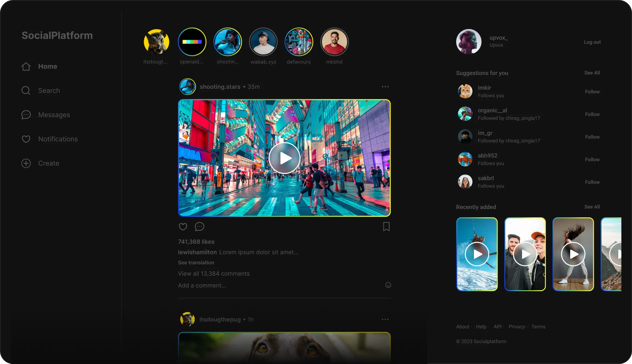632x364 pixels.
Task: Log out of the account
Action: 592,42
